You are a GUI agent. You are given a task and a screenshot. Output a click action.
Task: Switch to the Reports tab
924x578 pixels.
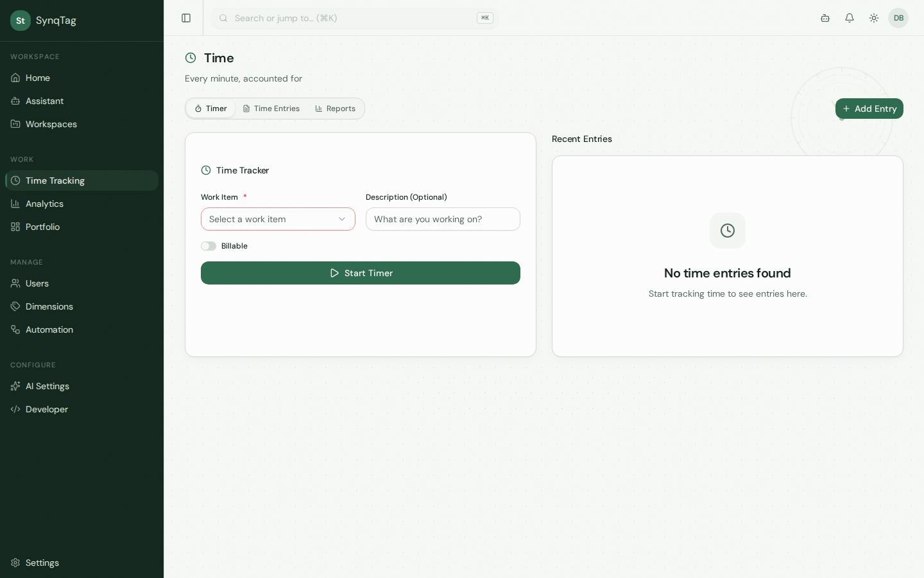(x=335, y=109)
